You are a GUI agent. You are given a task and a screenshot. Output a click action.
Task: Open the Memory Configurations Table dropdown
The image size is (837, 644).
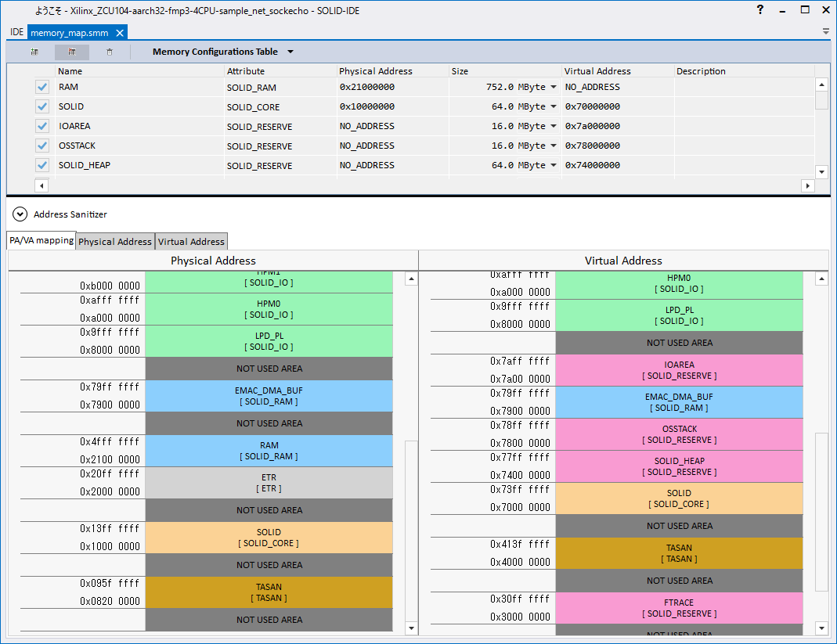point(290,52)
